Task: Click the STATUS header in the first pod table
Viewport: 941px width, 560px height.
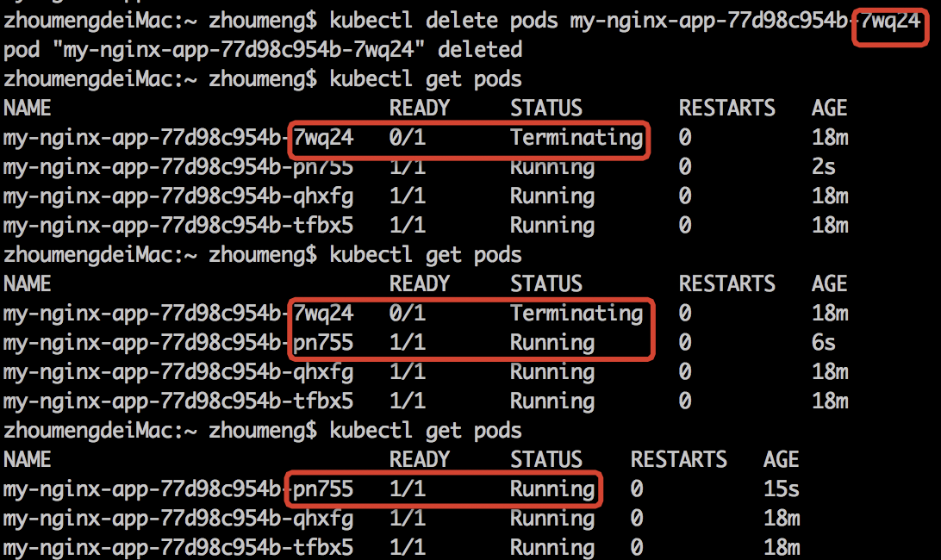Action: click(546, 109)
